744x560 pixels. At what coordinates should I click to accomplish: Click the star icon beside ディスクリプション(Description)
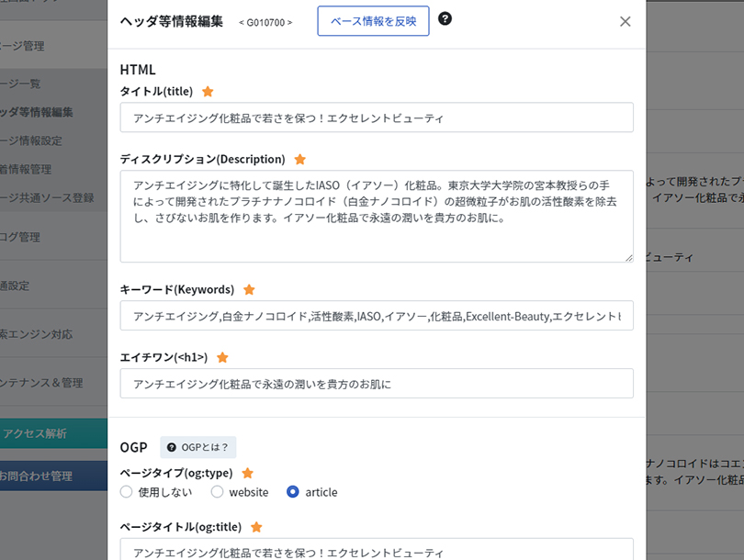[x=299, y=160]
